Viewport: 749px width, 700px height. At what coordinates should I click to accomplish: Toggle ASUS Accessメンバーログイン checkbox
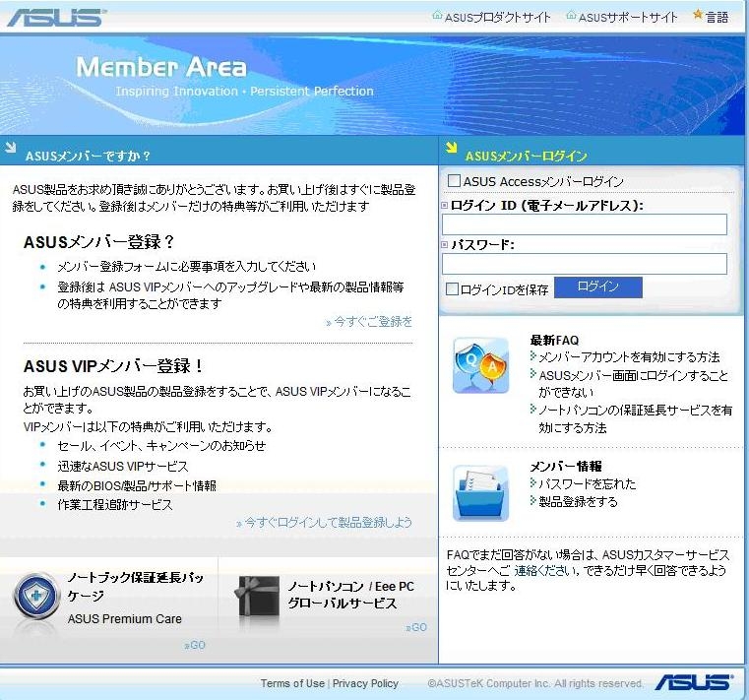[x=454, y=180]
